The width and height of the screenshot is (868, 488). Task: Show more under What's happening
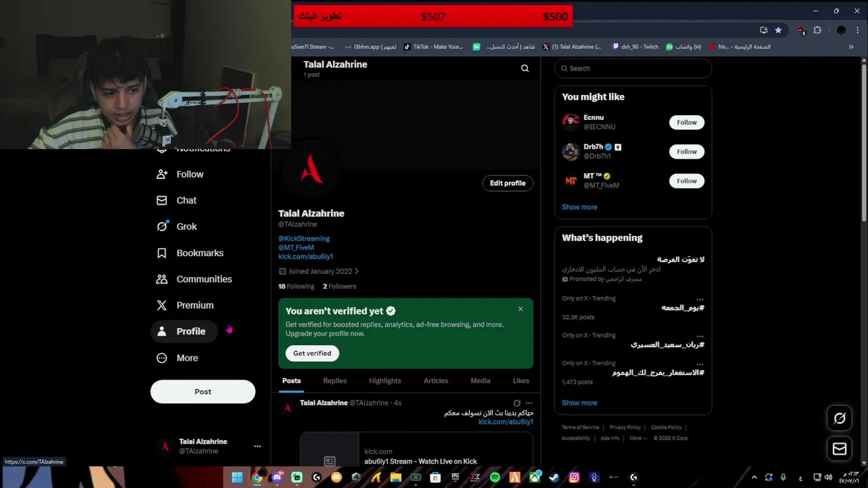580,403
